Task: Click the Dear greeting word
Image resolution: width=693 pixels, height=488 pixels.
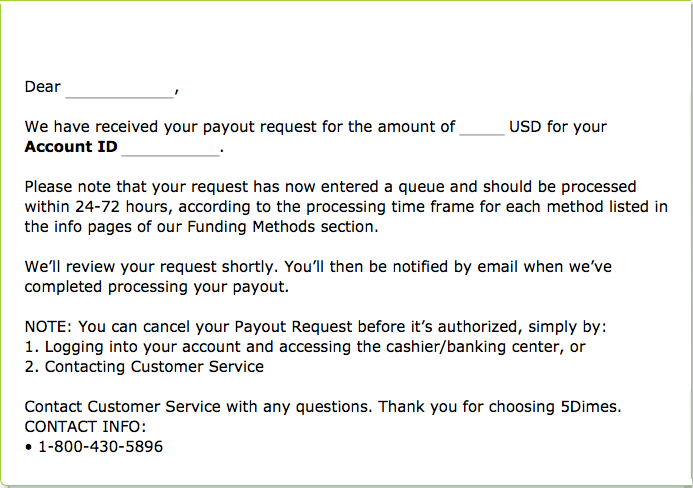Action: (42, 87)
